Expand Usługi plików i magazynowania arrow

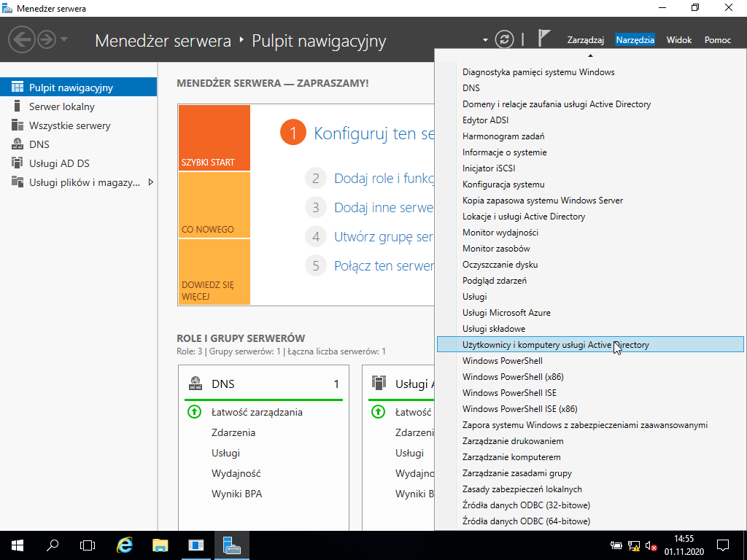(x=150, y=182)
